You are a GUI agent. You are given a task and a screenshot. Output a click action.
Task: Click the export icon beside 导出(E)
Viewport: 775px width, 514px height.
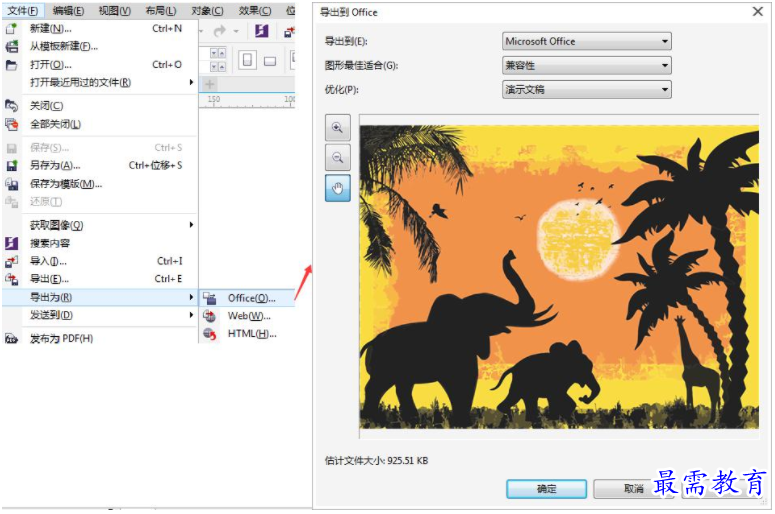point(11,279)
